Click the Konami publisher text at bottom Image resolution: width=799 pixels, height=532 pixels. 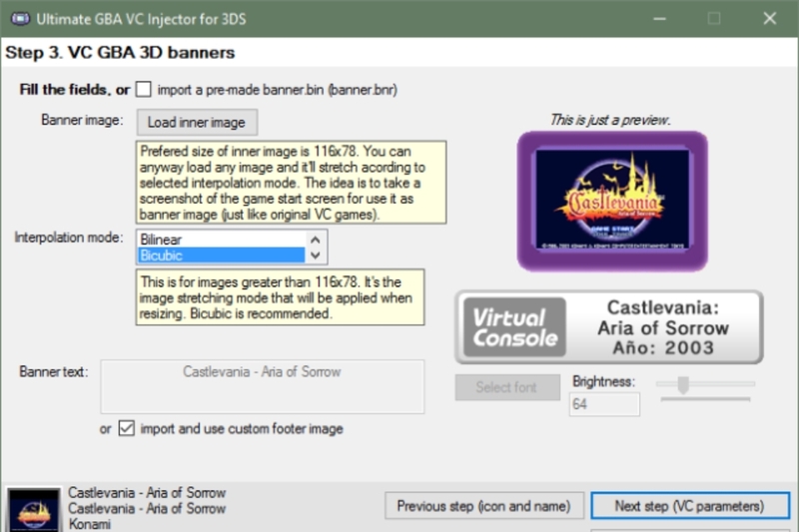click(89, 524)
